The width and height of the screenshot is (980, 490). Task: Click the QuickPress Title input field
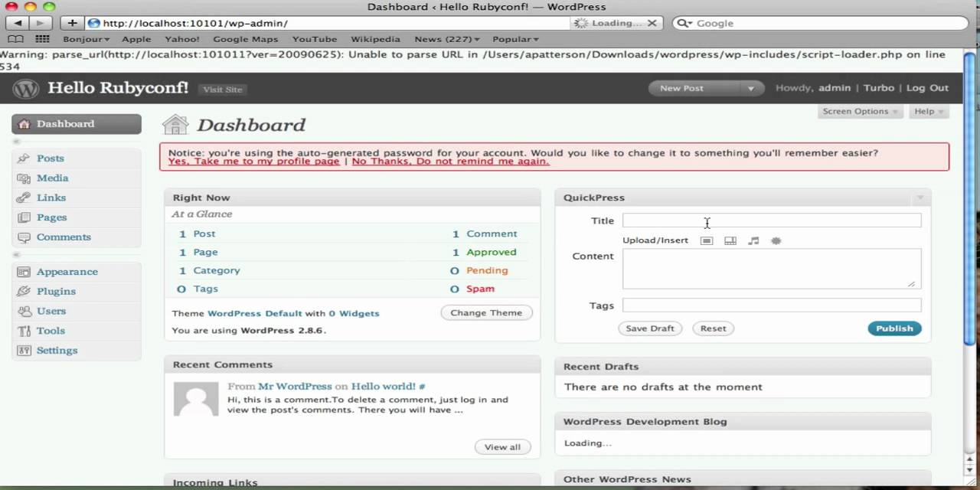(772, 220)
